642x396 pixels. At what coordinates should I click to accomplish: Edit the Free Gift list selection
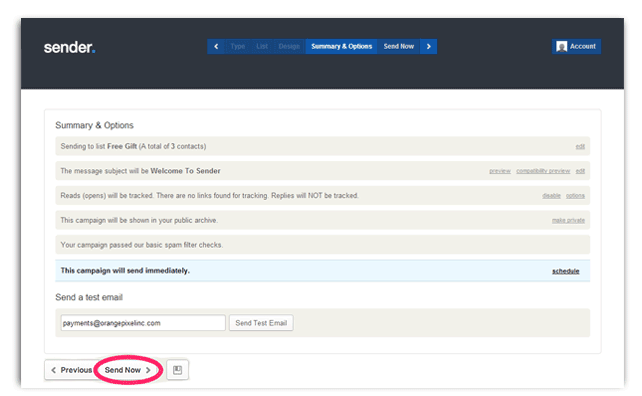(580, 147)
